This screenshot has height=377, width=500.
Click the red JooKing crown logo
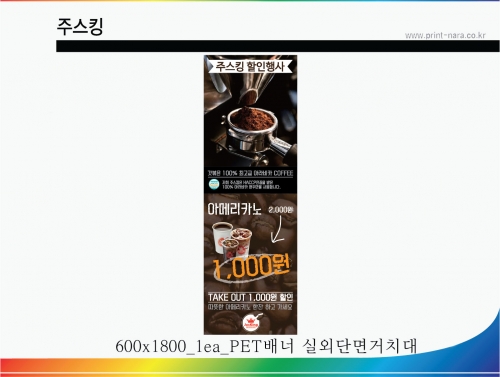coord(251,323)
